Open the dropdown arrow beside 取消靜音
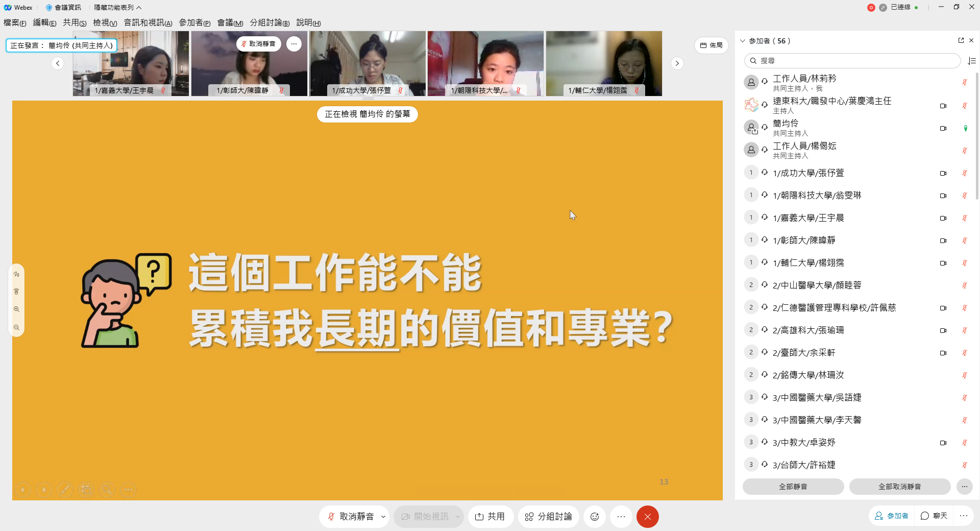The image size is (980, 531). 383,517
